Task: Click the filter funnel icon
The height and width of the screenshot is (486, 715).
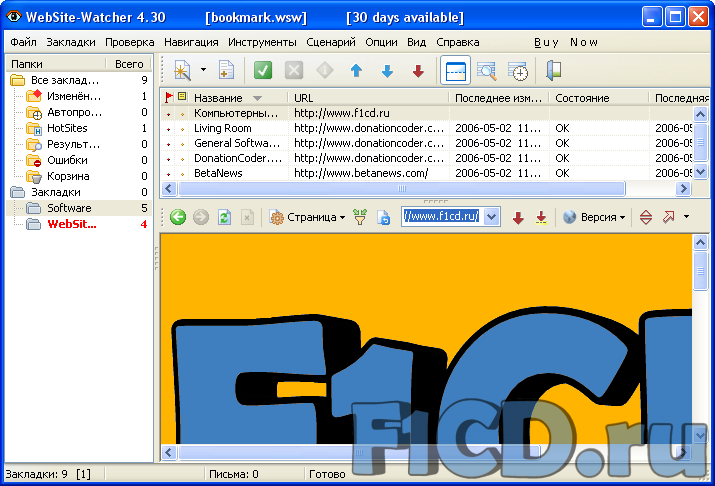Action: coord(360,217)
